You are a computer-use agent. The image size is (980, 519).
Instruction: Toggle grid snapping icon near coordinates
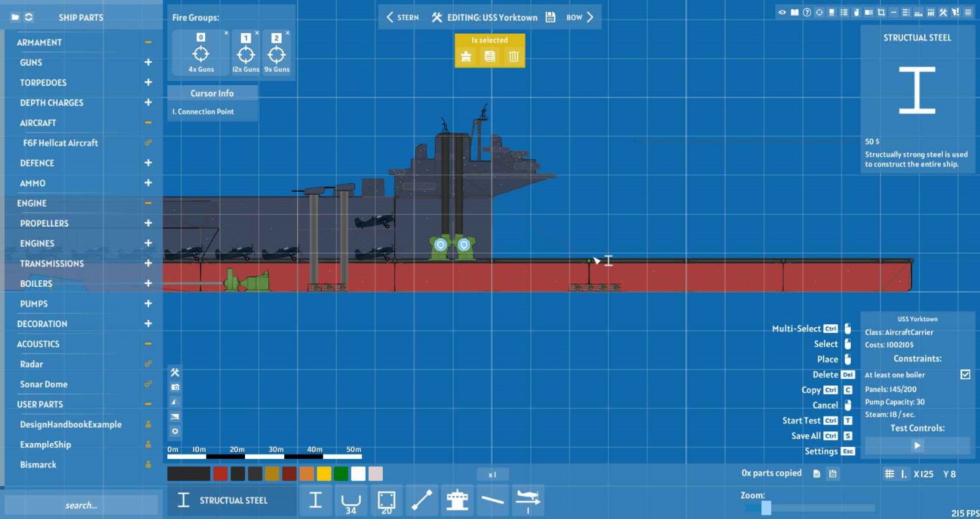pyautogui.click(x=889, y=474)
